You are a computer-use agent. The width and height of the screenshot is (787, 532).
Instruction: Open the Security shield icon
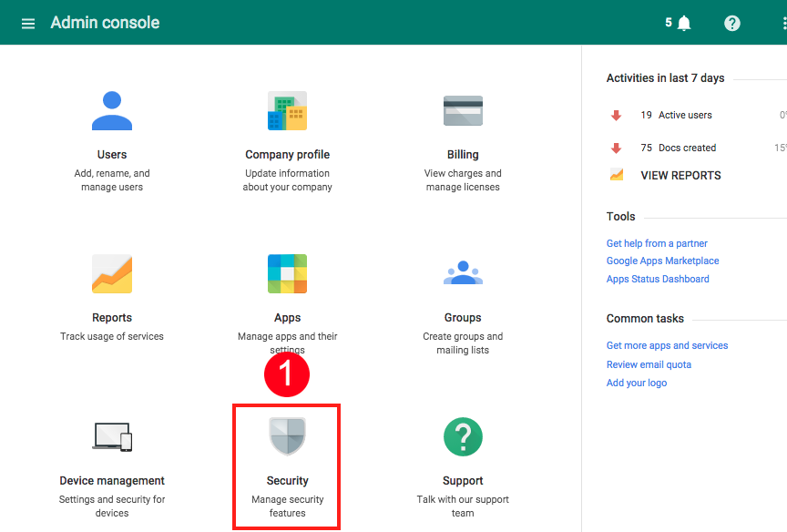click(287, 436)
